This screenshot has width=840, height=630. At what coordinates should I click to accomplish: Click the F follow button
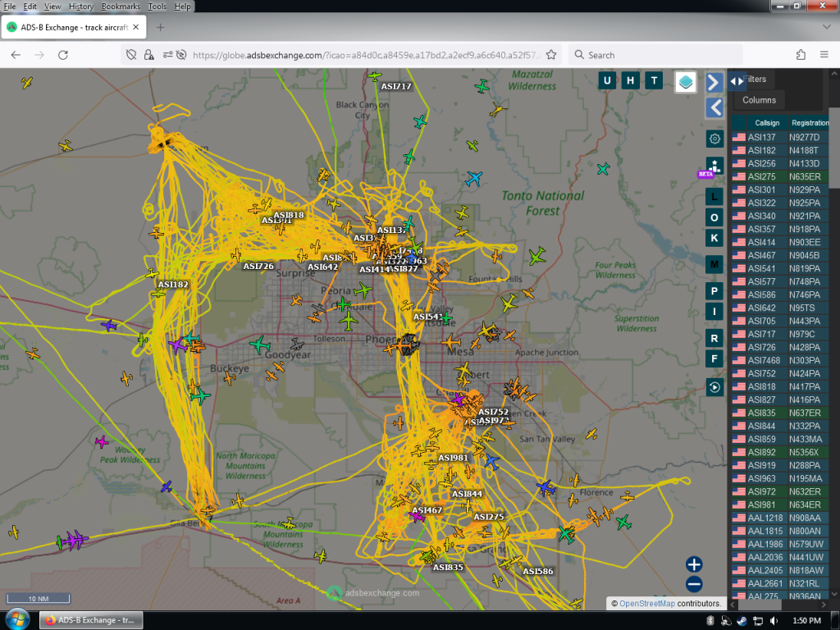click(714, 358)
